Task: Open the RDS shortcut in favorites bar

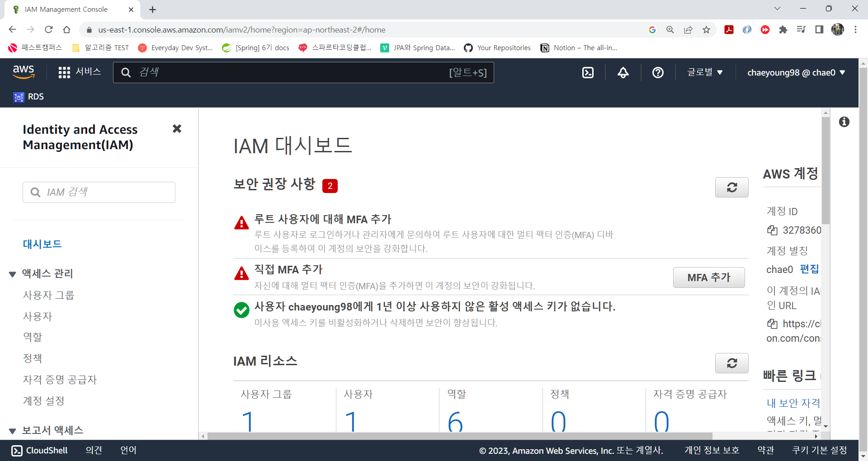Action: 29,97
